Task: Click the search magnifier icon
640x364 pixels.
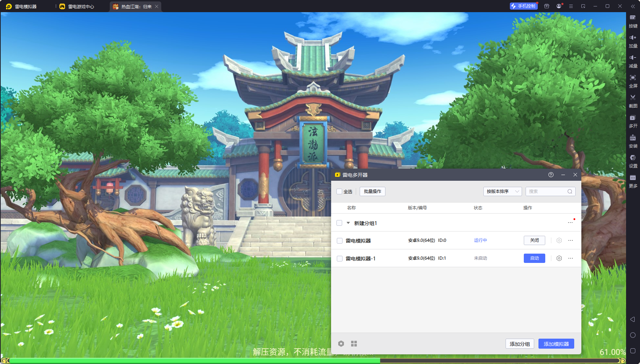Action: click(x=570, y=191)
